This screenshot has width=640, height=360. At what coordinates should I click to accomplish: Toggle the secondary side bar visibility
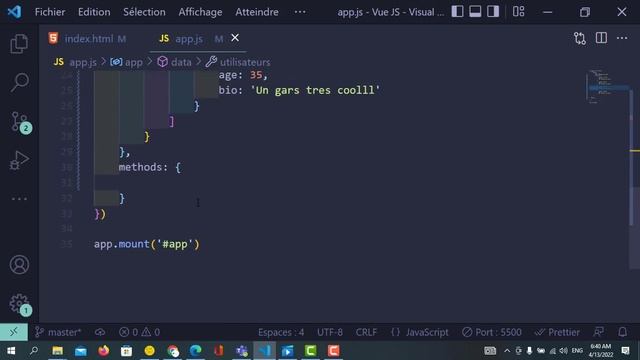(493, 11)
